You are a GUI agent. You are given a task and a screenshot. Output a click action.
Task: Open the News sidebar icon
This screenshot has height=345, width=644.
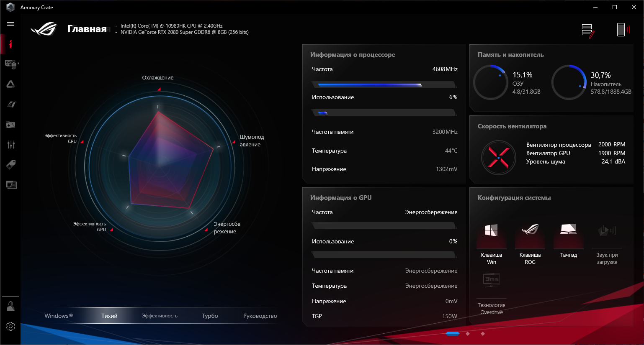[11, 184]
